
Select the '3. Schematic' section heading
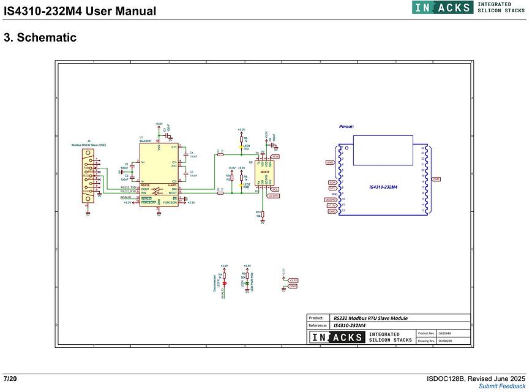pyautogui.click(x=40, y=37)
